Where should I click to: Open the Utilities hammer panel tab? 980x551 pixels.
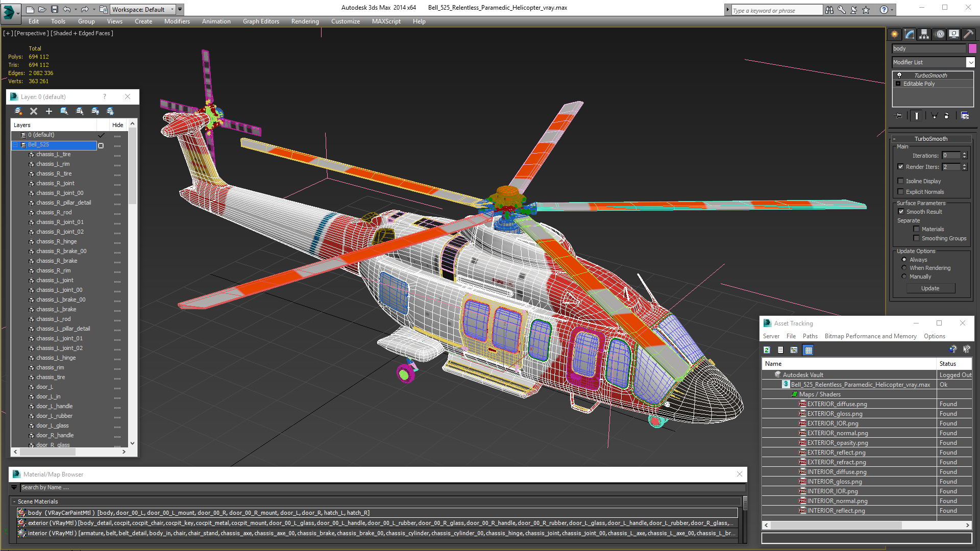[968, 34]
